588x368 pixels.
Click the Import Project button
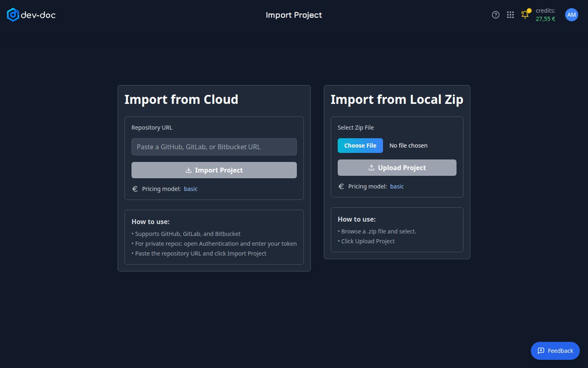[x=214, y=170]
